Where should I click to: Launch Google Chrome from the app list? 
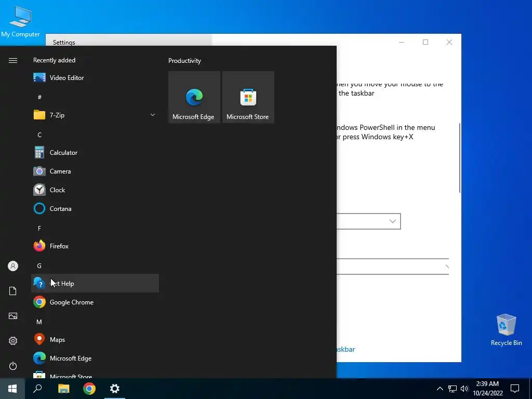pos(95,302)
